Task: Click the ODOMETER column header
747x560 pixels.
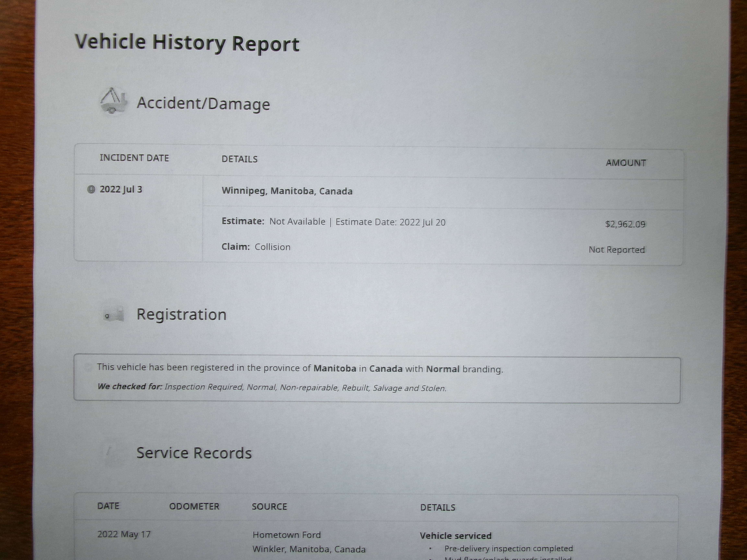Action: (x=194, y=506)
